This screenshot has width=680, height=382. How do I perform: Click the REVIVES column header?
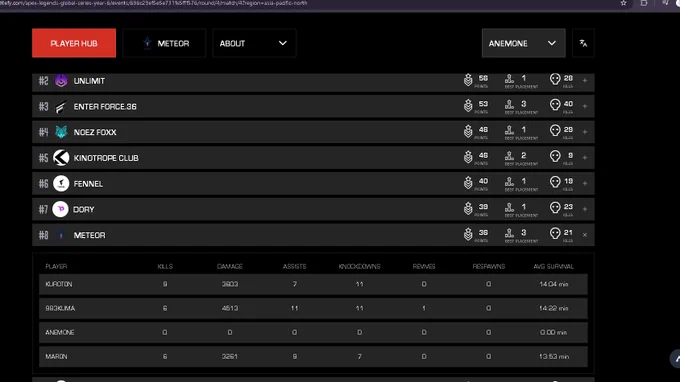[424, 266]
